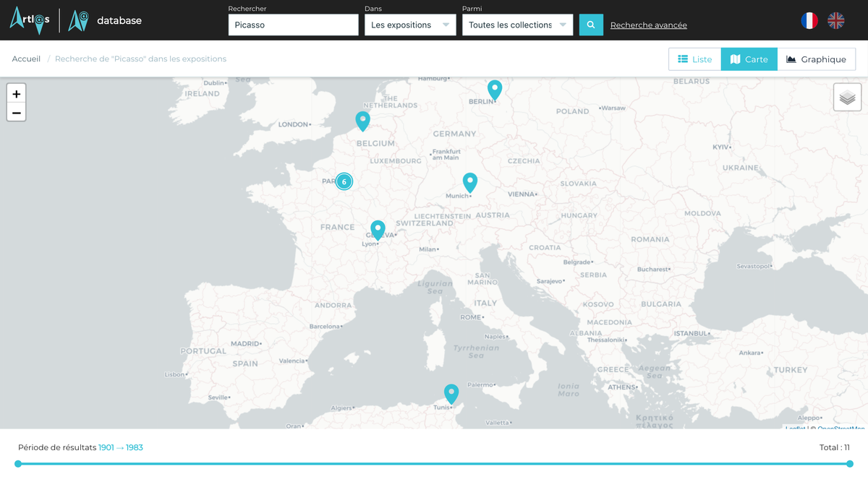Open the 'Dans' Les expositions dropdown
Viewport: 868px width, 482px height.
[x=410, y=25]
